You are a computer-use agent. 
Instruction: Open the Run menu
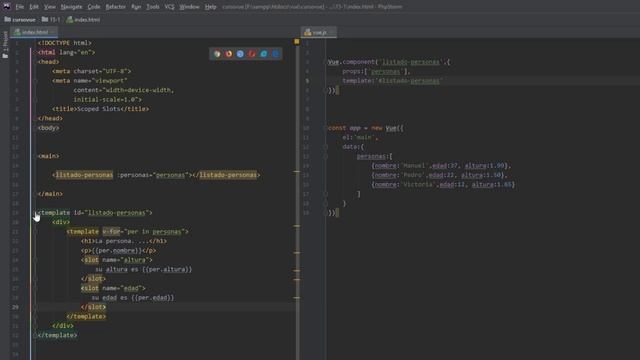click(x=136, y=7)
